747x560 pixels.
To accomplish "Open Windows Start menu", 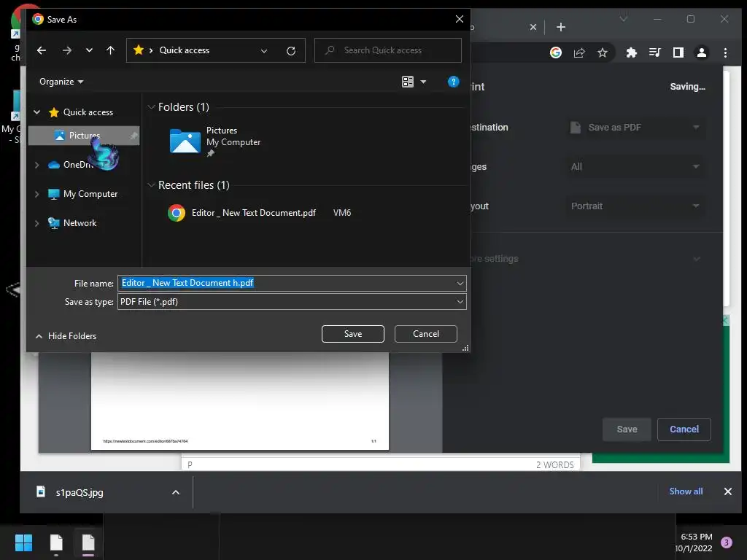I will click(x=23, y=542).
